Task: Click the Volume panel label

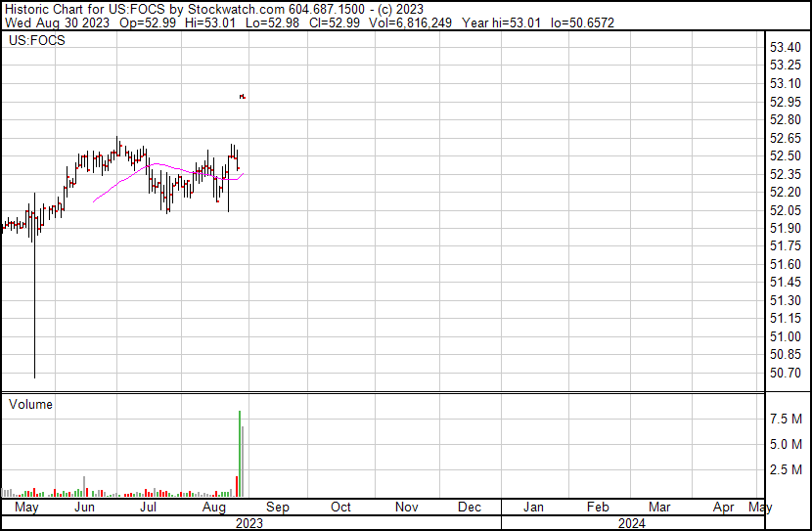Action: [x=30, y=404]
